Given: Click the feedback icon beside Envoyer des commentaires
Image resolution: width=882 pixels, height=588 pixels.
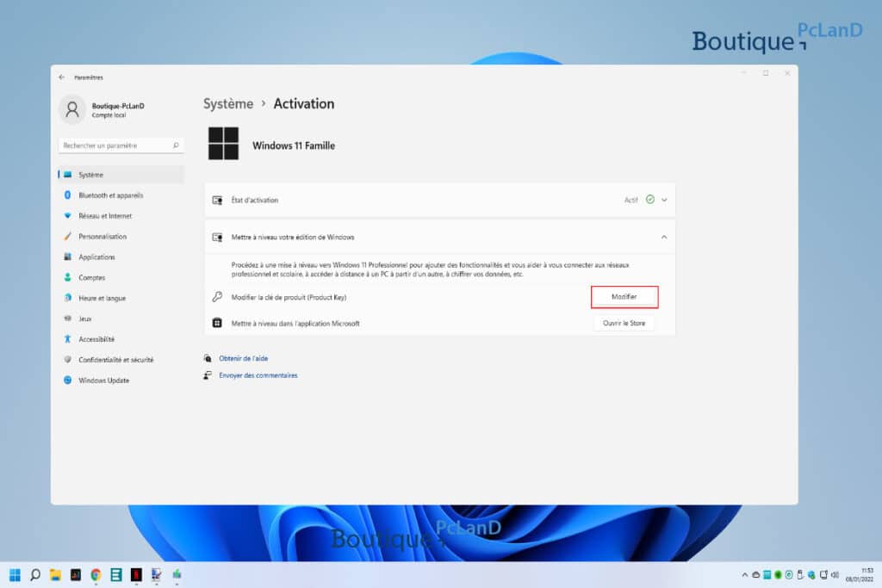Looking at the screenshot, I should (208, 375).
